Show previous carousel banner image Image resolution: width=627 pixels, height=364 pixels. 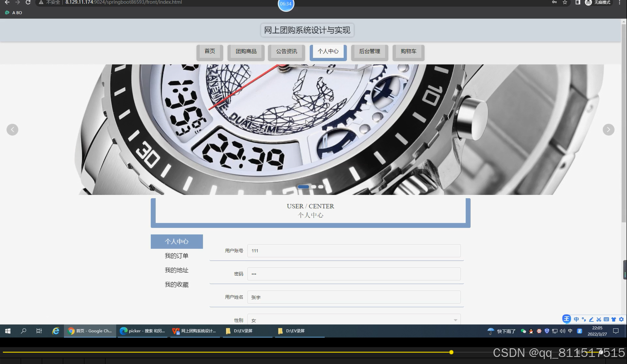point(12,130)
